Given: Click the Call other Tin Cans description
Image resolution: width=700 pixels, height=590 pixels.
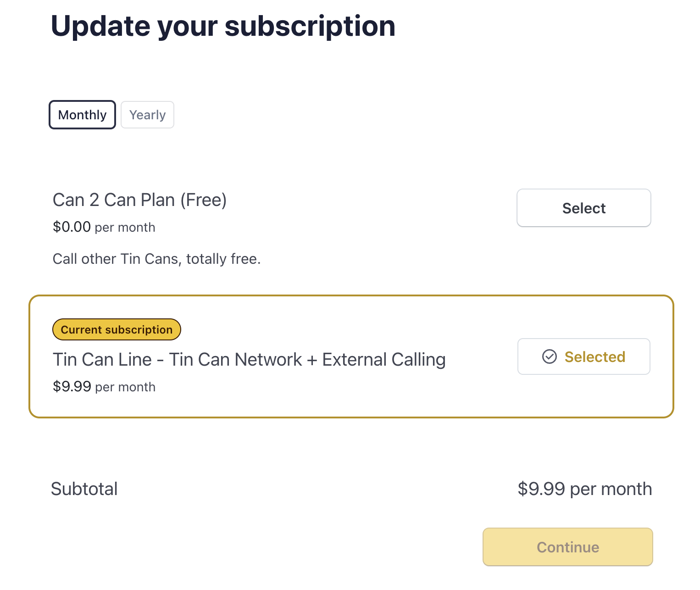Looking at the screenshot, I should click(156, 259).
